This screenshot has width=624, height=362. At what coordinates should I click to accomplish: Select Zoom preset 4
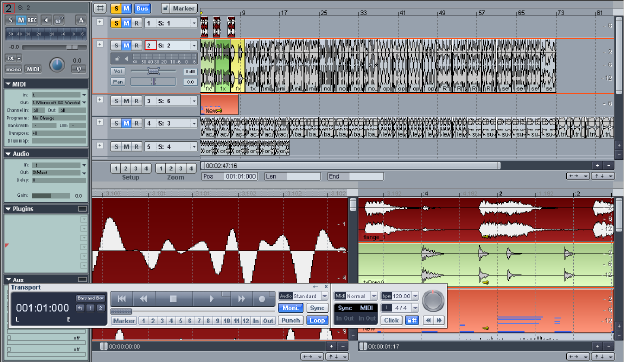click(x=191, y=169)
